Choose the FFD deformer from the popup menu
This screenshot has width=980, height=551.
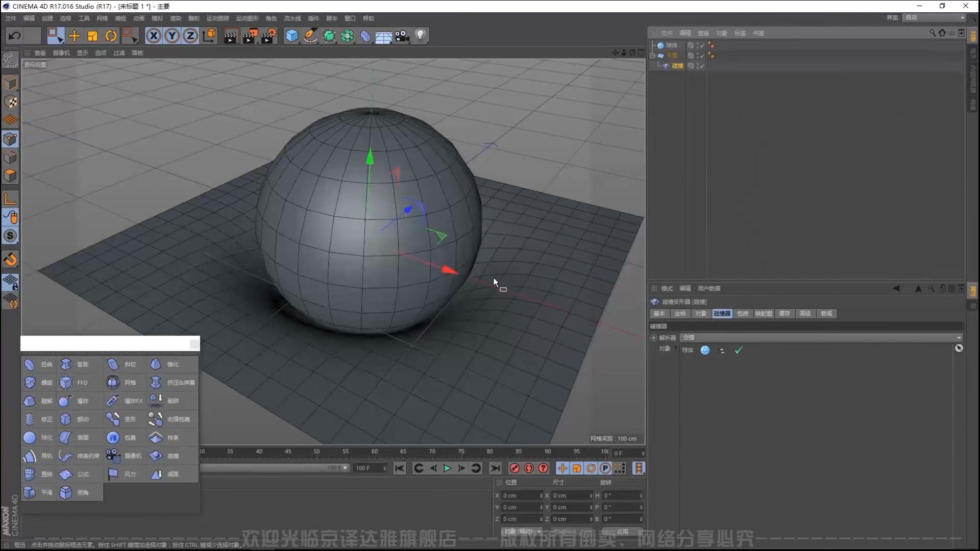tap(82, 383)
